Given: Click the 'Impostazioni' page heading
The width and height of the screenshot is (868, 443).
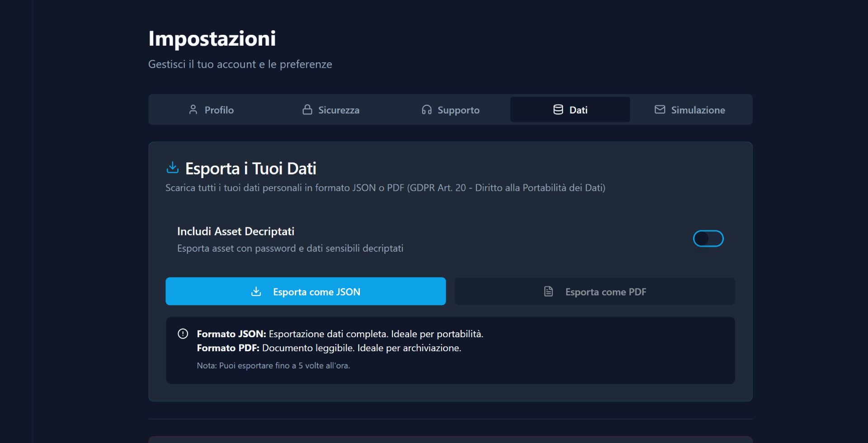Looking at the screenshot, I should pos(212,38).
